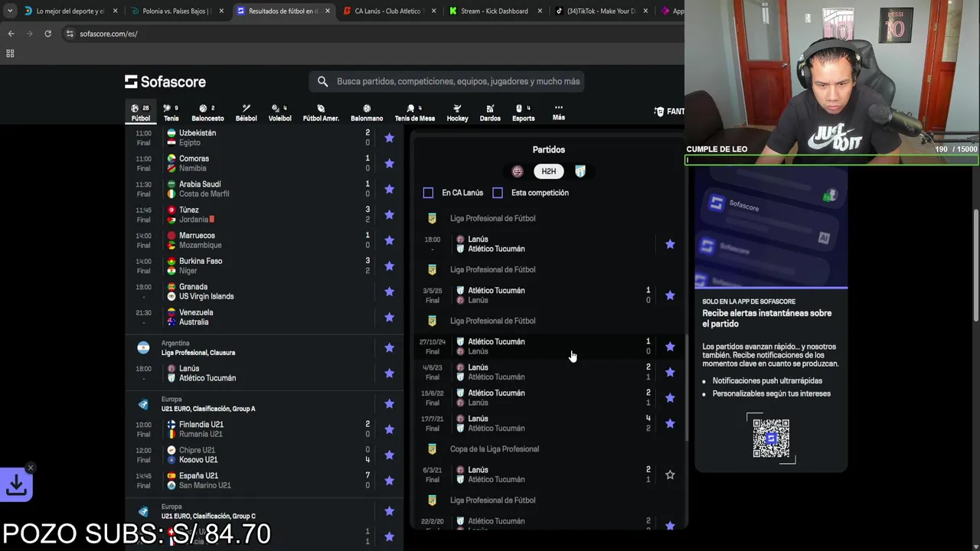The height and width of the screenshot is (551, 980).
Task: Toggle favorite star for Comoras vs Namibia
Action: [389, 163]
